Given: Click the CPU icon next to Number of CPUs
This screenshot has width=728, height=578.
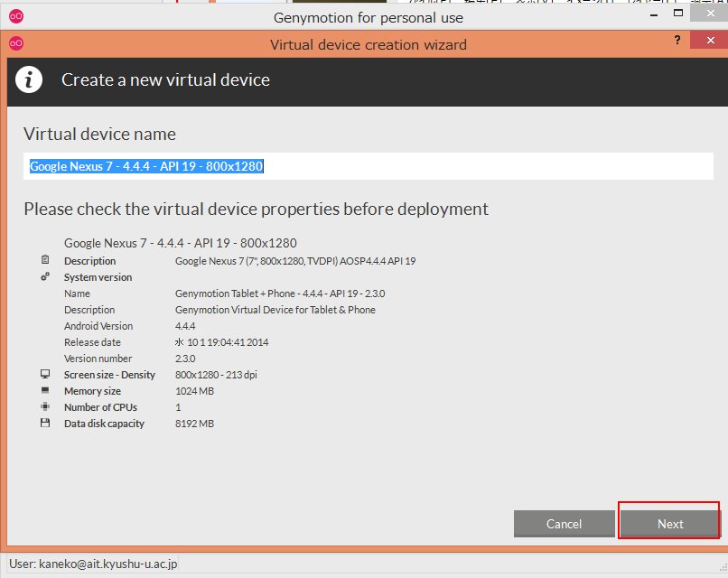Looking at the screenshot, I should (45, 406).
